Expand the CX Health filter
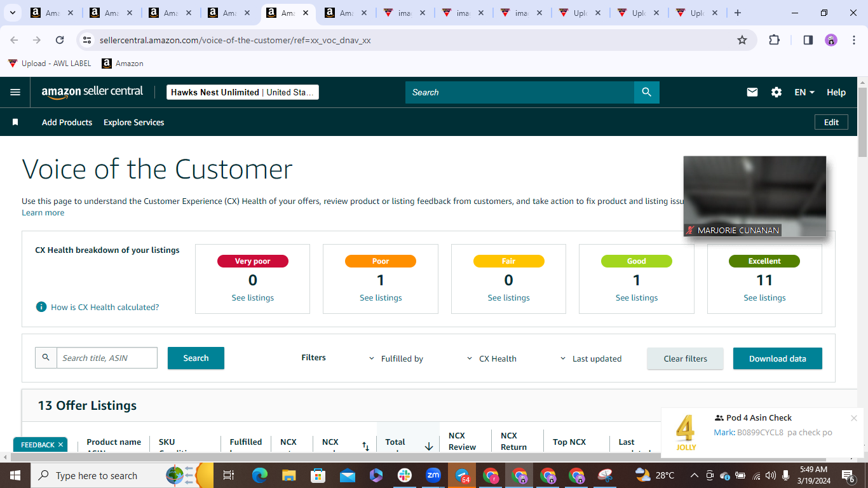This screenshot has height=488, width=868. coord(491,358)
